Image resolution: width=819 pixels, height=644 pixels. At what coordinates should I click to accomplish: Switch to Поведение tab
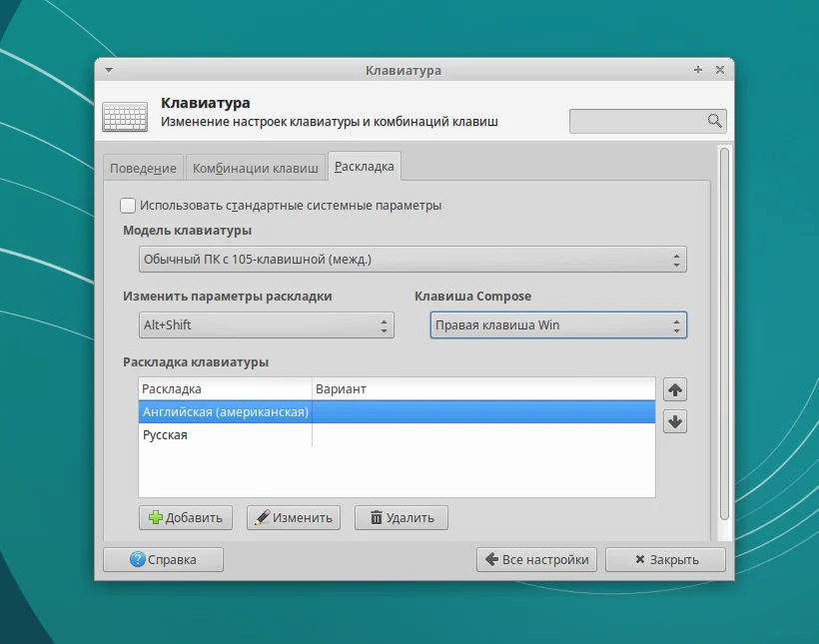pos(143,168)
